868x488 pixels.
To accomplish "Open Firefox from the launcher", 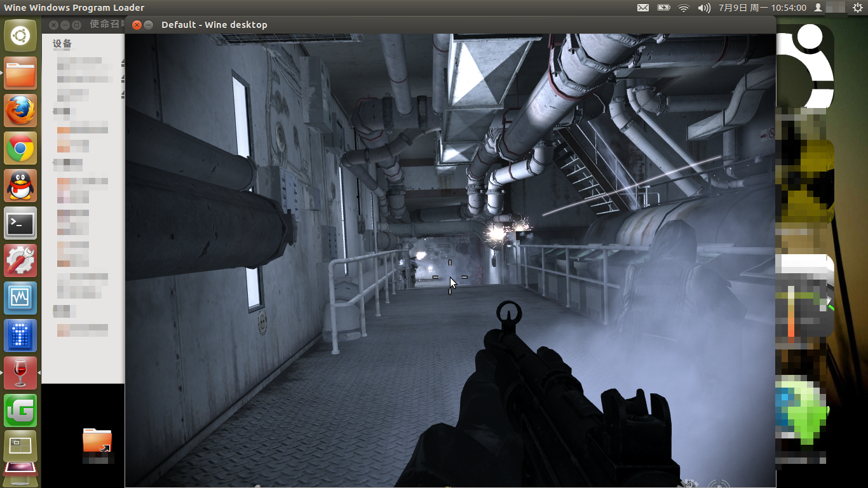I will 20,111.
